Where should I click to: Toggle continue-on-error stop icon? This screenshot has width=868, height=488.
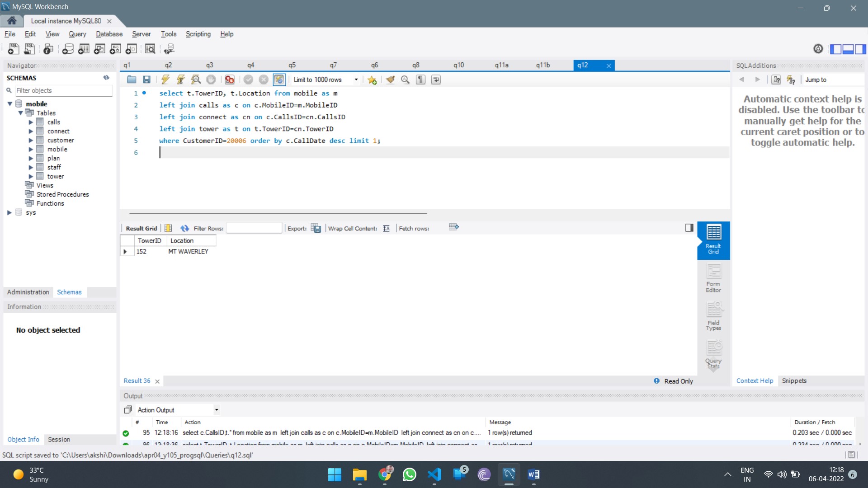[230, 80]
